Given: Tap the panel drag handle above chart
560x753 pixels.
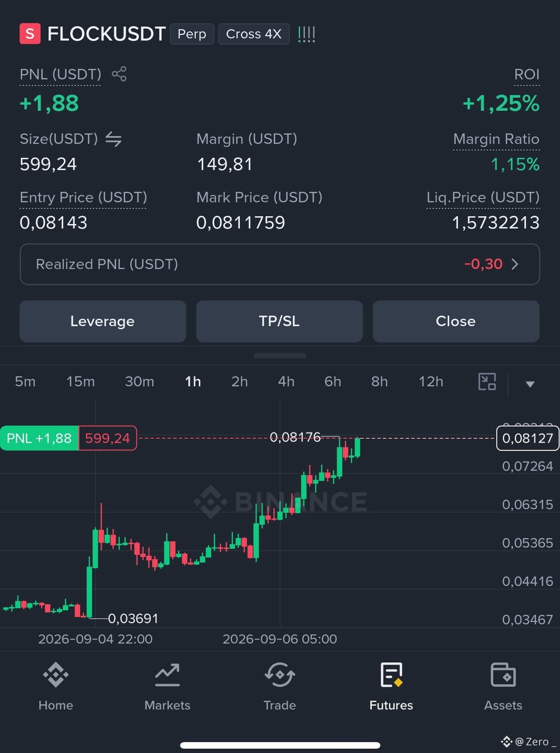Looking at the screenshot, I should click(280, 355).
